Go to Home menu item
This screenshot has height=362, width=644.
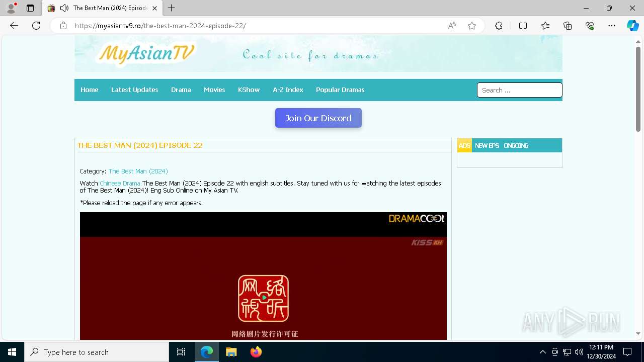click(90, 89)
